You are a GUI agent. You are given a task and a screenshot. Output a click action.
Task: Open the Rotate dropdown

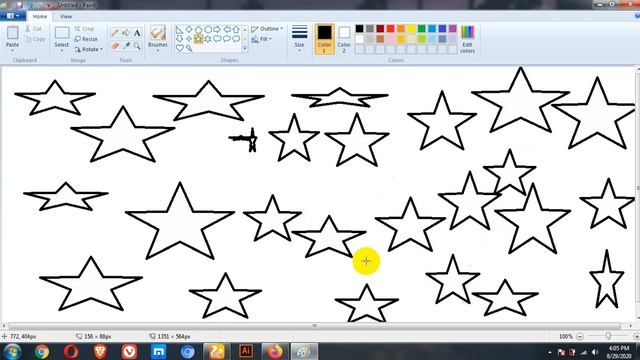click(x=88, y=49)
